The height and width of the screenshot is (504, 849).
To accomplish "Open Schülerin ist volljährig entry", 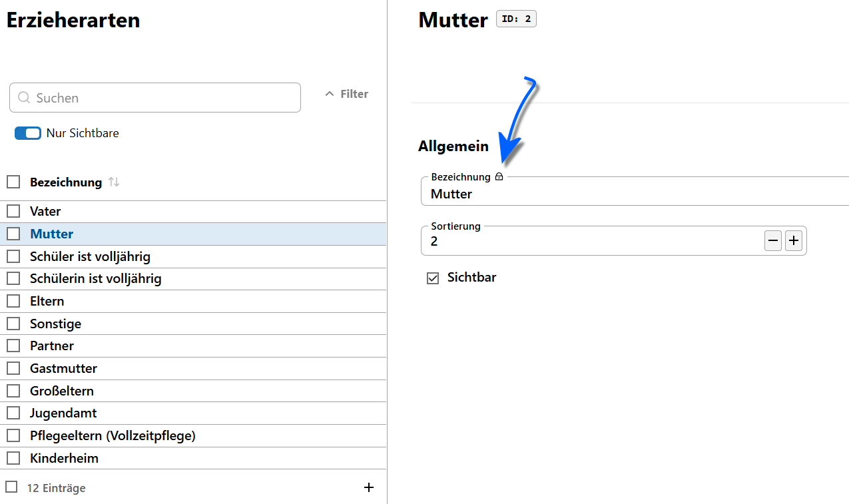I will click(x=96, y=278).
